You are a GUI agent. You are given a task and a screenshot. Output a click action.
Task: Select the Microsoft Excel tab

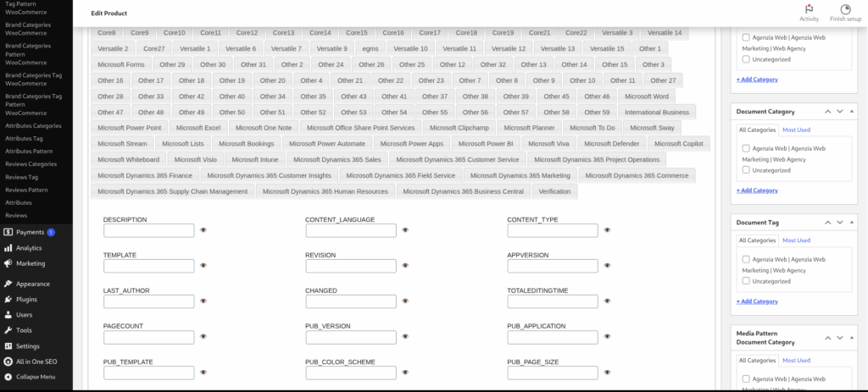coord(198,128)
